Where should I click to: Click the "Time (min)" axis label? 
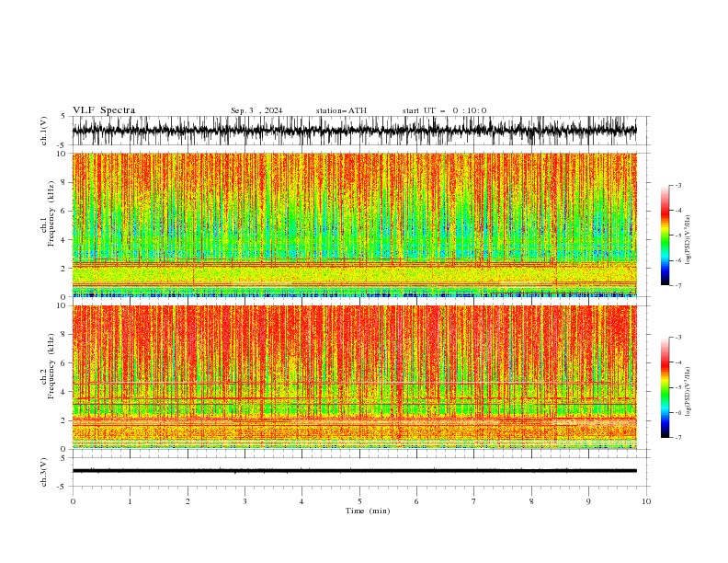[x=368, y=511]
